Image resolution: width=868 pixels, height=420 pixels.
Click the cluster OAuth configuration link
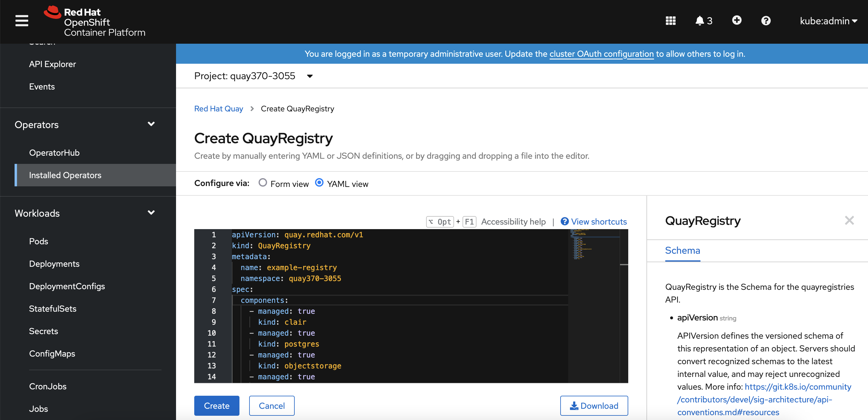click(x=601, y=54)
